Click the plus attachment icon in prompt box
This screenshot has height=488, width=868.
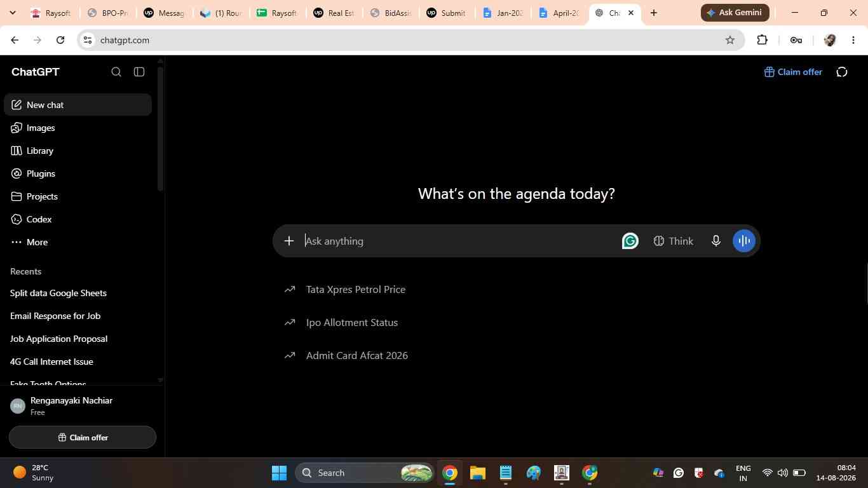point(289,241)
